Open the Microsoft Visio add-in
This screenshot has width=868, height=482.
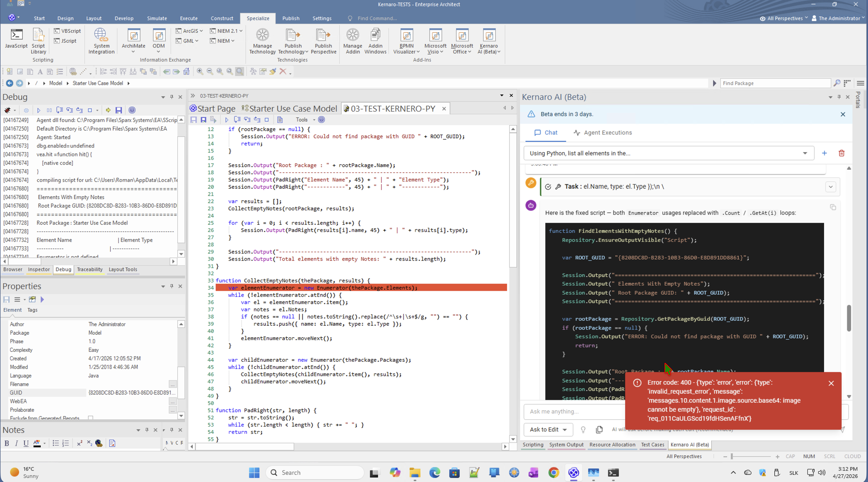435,41
